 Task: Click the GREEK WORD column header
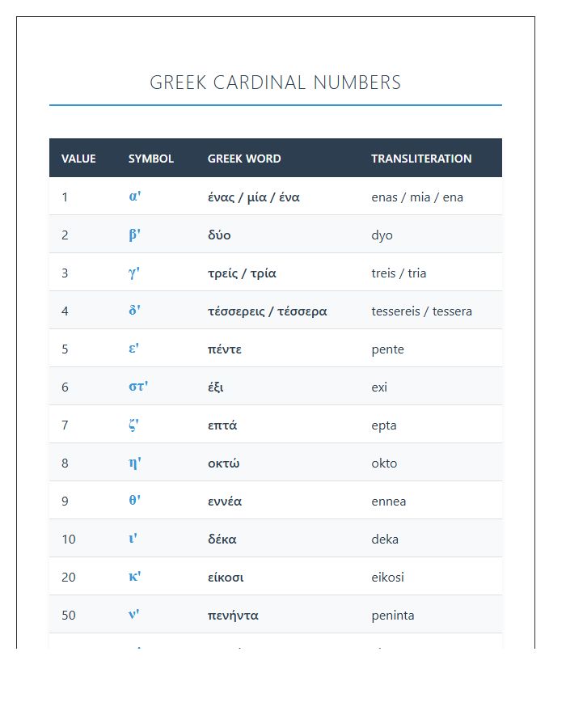[x=244, y=159]
